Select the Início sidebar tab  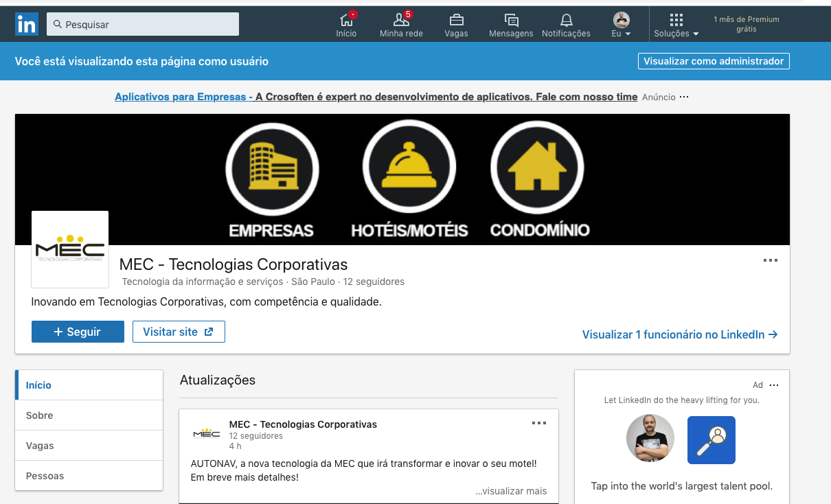89,385
